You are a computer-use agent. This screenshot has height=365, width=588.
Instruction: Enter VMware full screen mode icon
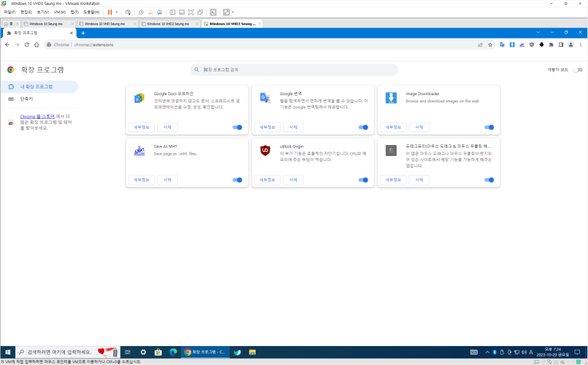(191, 12)
